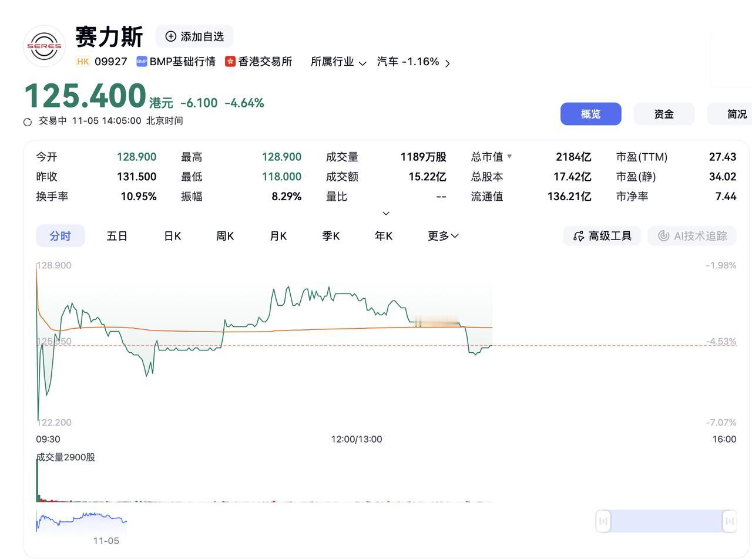Click the SERES company logo icon
This screenshot has width=752, height=560.
(44, 46)
